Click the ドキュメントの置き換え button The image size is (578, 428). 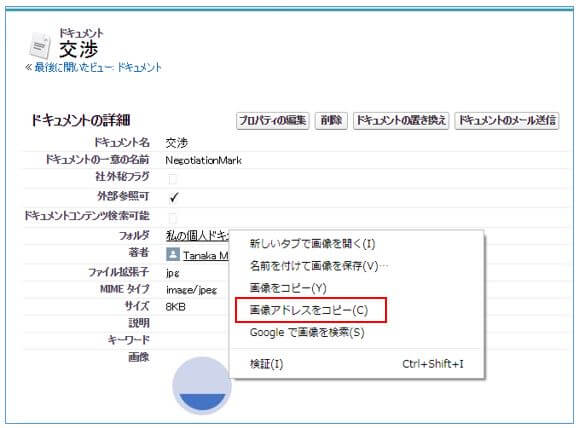click(x=401, y=121)
